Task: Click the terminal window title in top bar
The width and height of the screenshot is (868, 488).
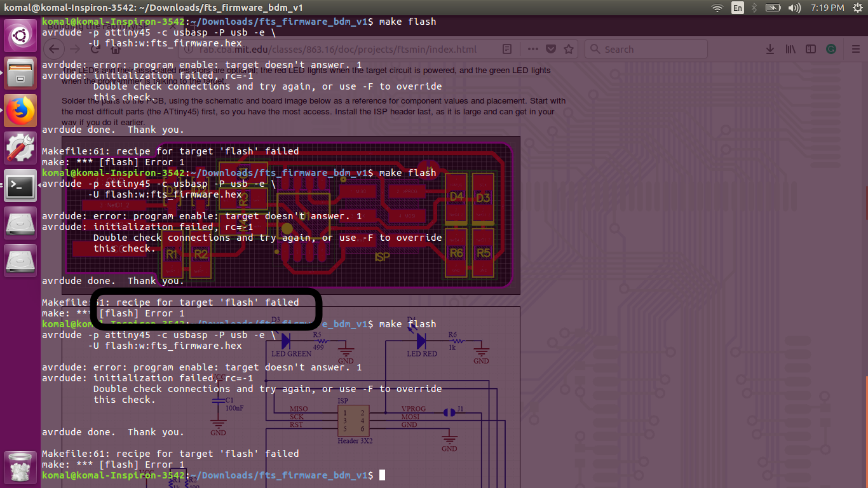Action: click(x=153, y=8)
